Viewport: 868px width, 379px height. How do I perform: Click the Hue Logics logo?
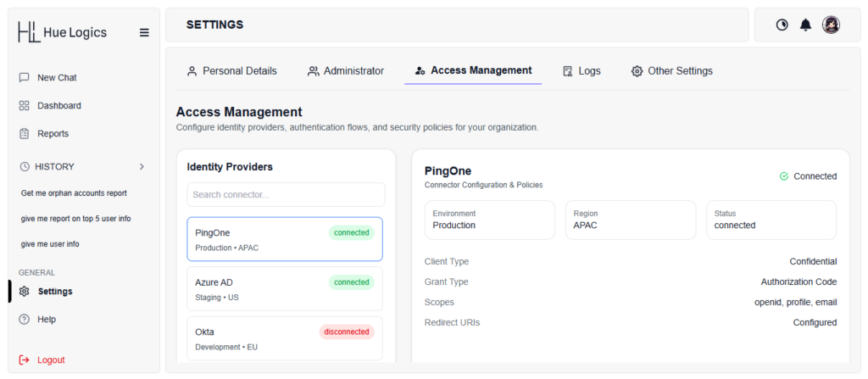pyautogui.click(x=63, y=33)
